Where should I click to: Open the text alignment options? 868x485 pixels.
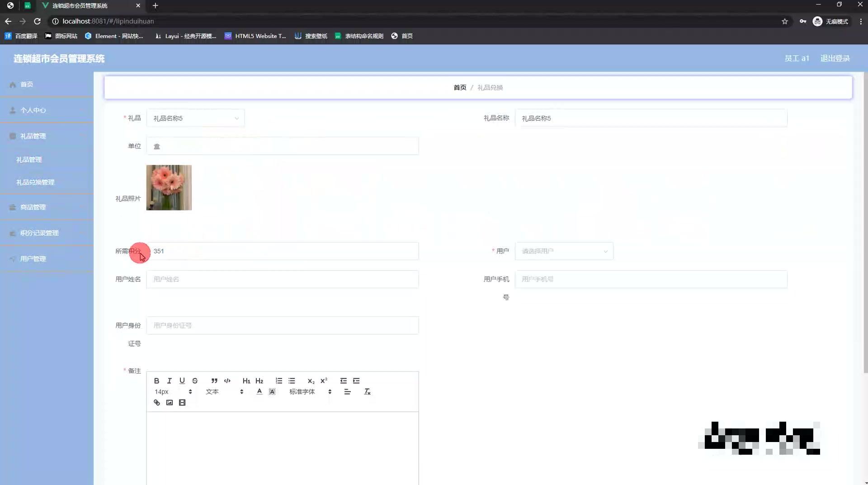click(x=347, y=391)
